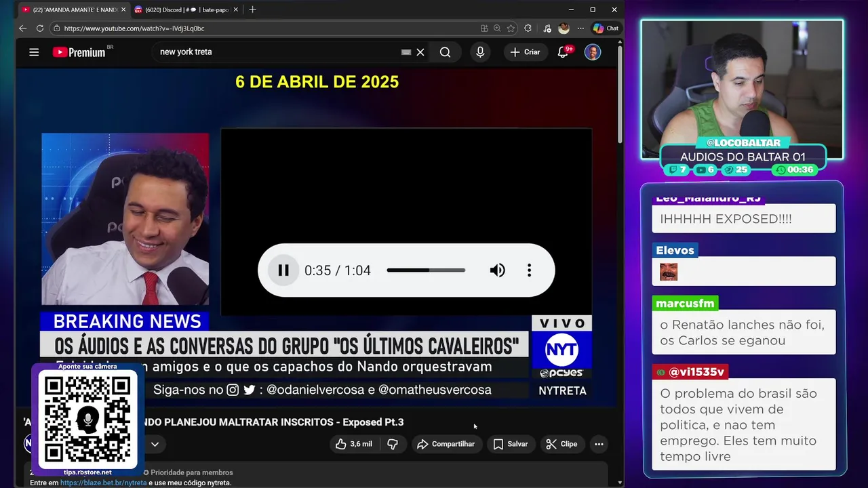Expand the chevron dropdown beside channel info
The width and height of the screenshot is (868, 488).
(x=155, y=444)
